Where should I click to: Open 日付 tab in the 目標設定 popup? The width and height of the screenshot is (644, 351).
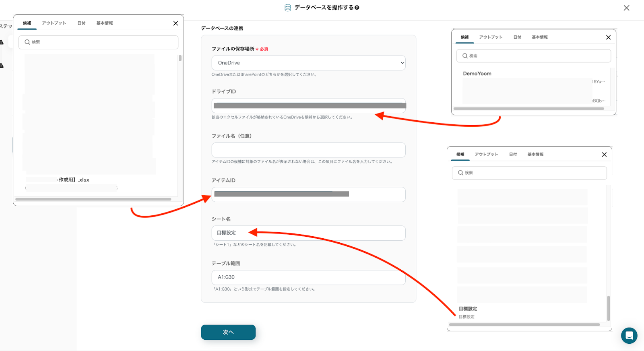pyautogui.click(x=513, y=155)
